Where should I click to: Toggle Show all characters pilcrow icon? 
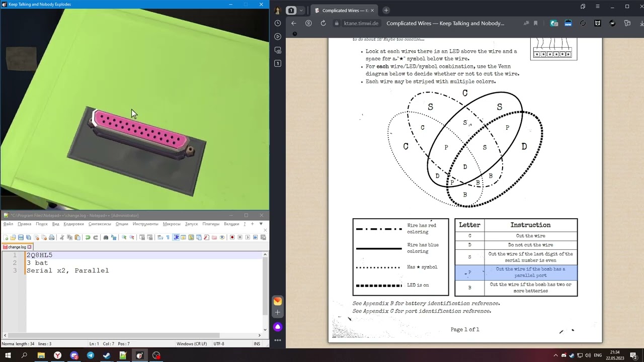168,237
